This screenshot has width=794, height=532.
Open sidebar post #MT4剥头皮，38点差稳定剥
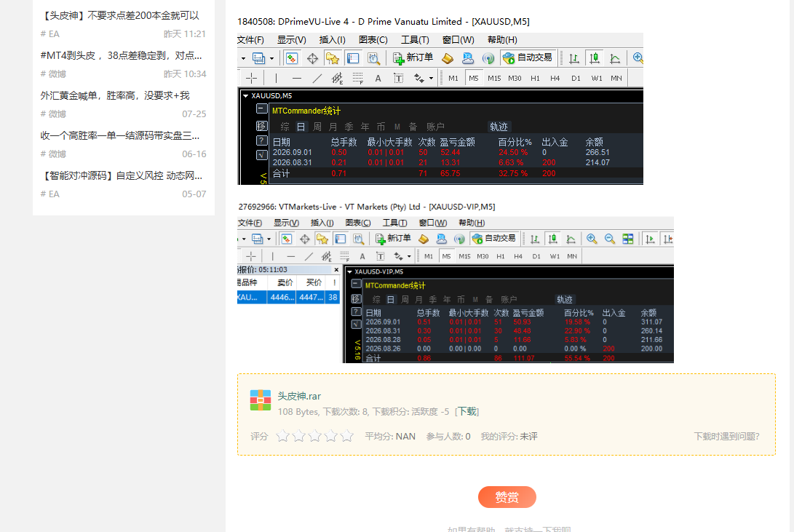[x=121, y=55]
